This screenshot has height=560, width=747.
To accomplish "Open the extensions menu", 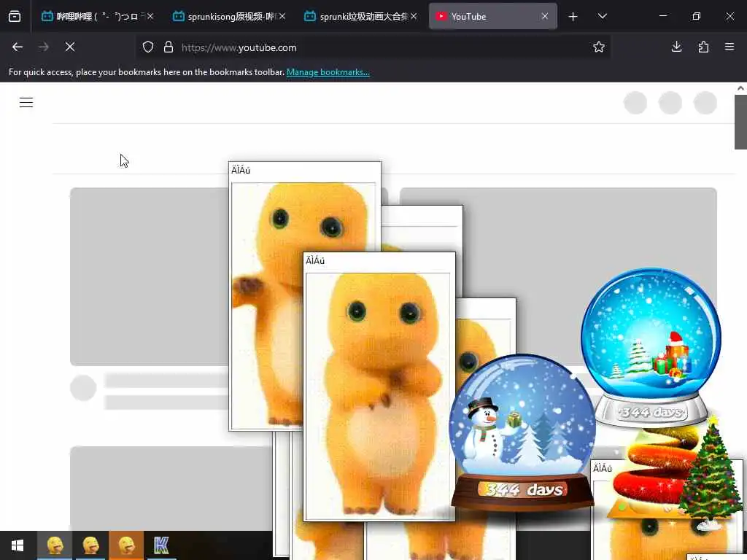I will pyautogui.click(x=703, y=47).
